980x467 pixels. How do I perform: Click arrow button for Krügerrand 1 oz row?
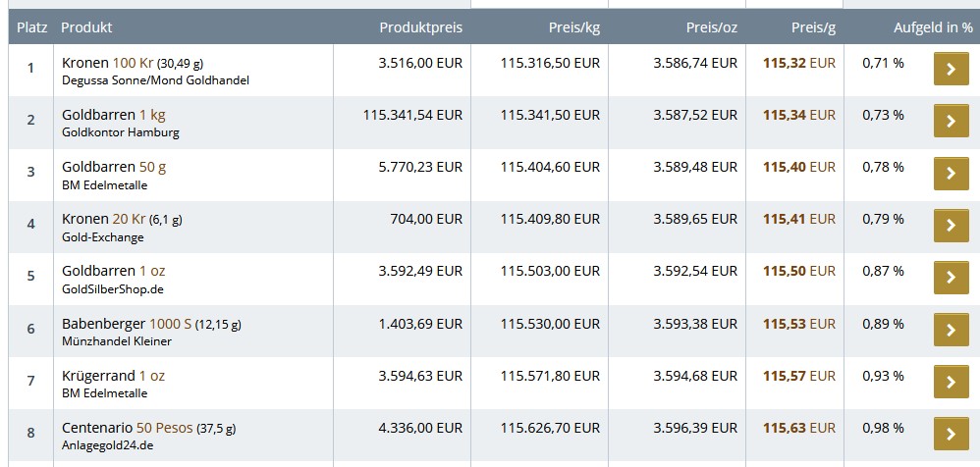(x=951, y=382)
